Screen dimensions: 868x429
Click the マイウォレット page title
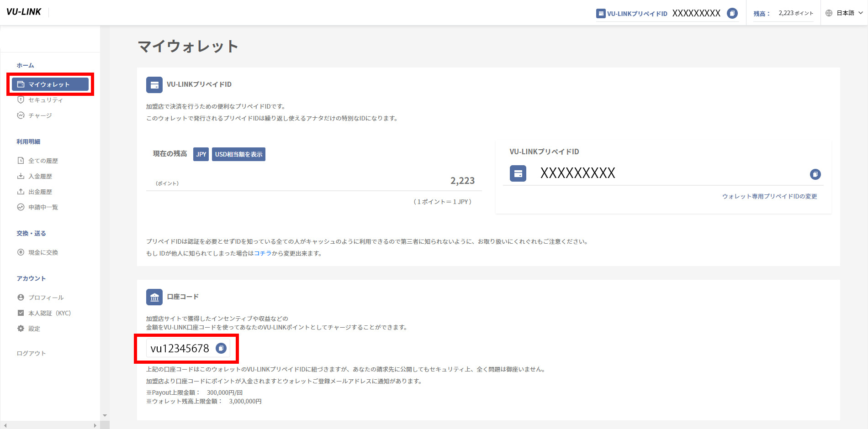point(188,46)
